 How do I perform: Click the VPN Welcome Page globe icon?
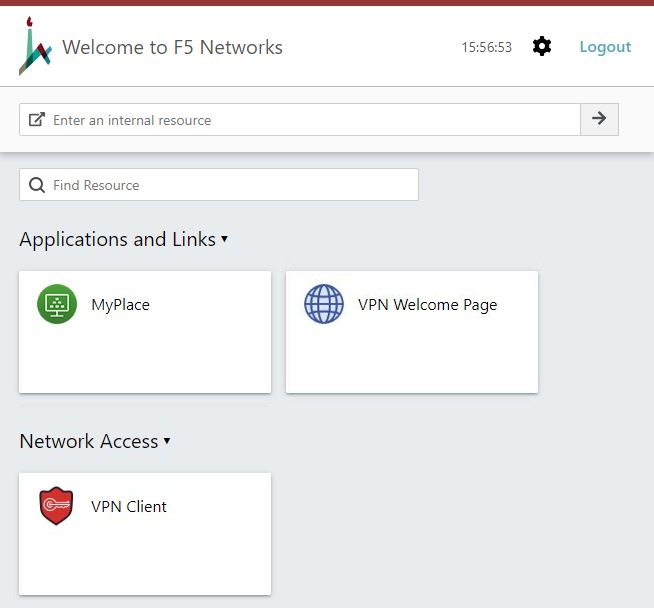(324, 304)
